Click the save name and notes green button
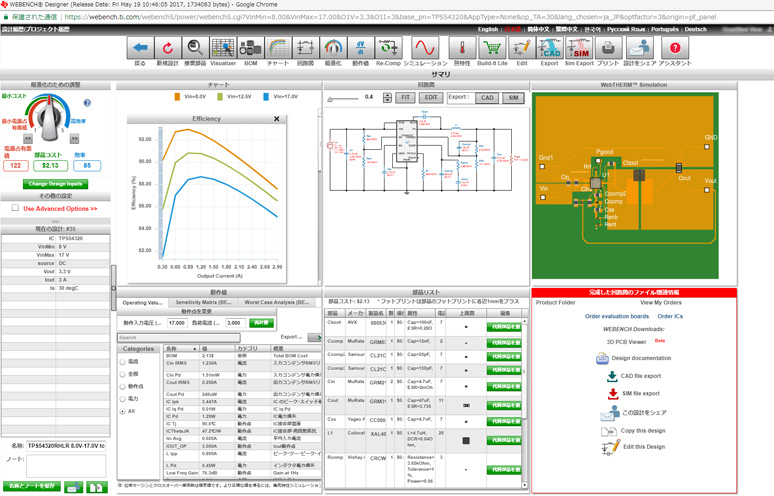Screen dimensions: 774x496 (32, 487)
